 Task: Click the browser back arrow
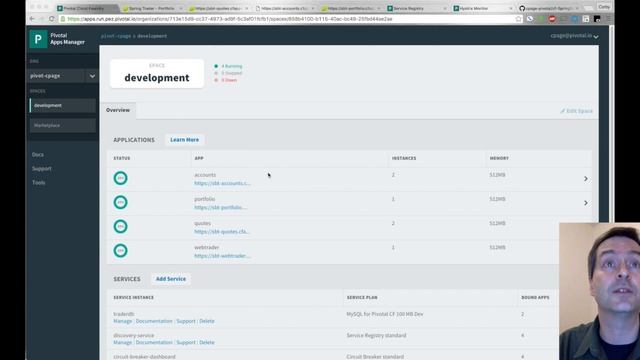[32, 19]
